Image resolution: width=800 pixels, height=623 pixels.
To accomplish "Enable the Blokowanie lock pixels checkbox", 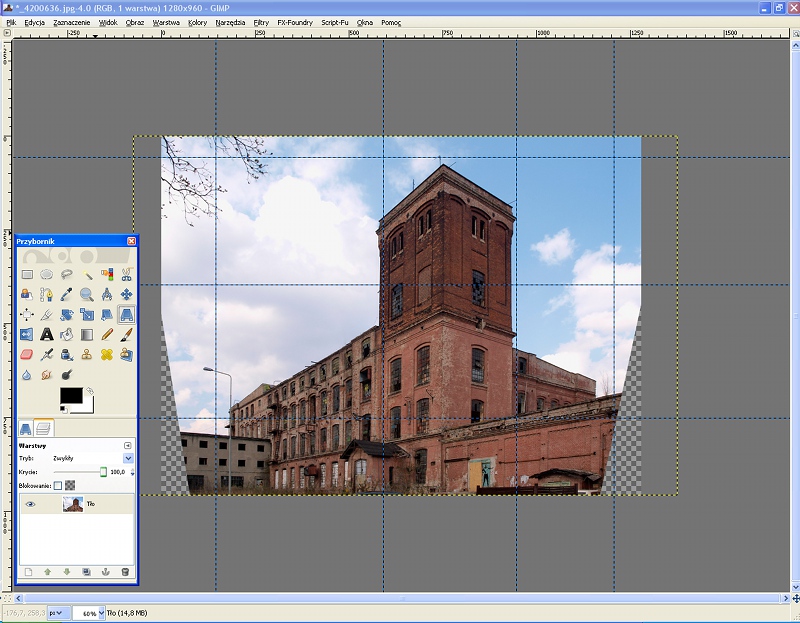I will coord(57,485).
